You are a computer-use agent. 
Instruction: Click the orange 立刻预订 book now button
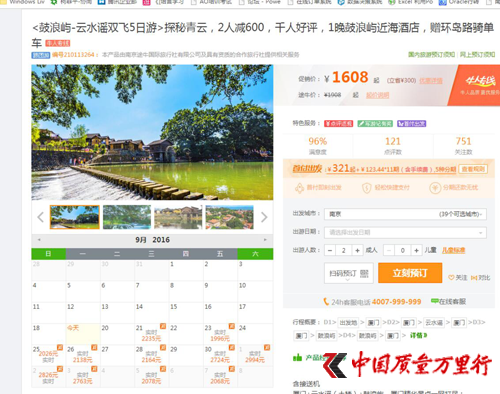click(x=410, y=273)
